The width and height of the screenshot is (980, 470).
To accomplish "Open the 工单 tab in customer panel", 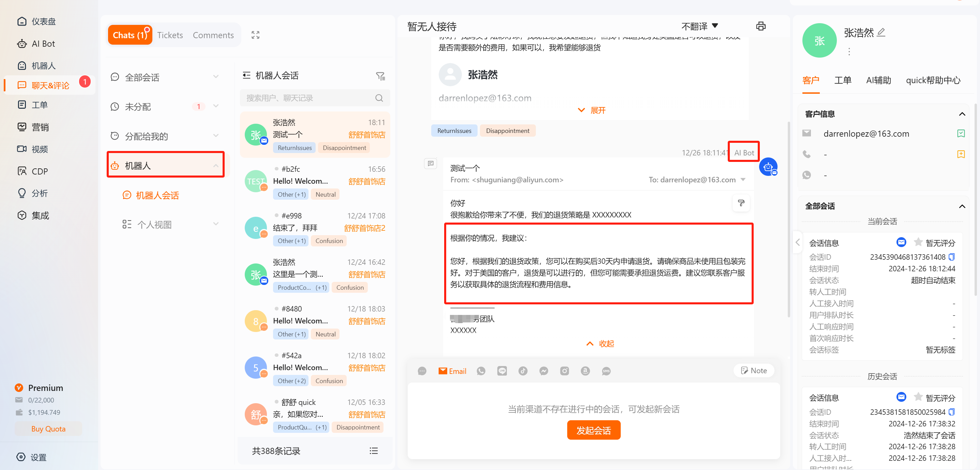I will 843,80.
